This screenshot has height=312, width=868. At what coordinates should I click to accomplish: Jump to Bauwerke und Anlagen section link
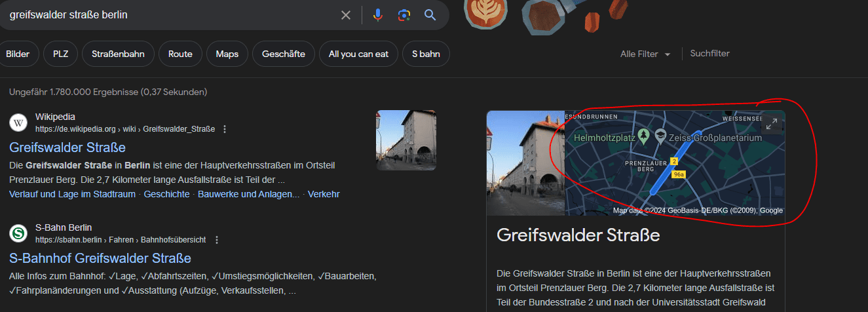coord(249,194)
